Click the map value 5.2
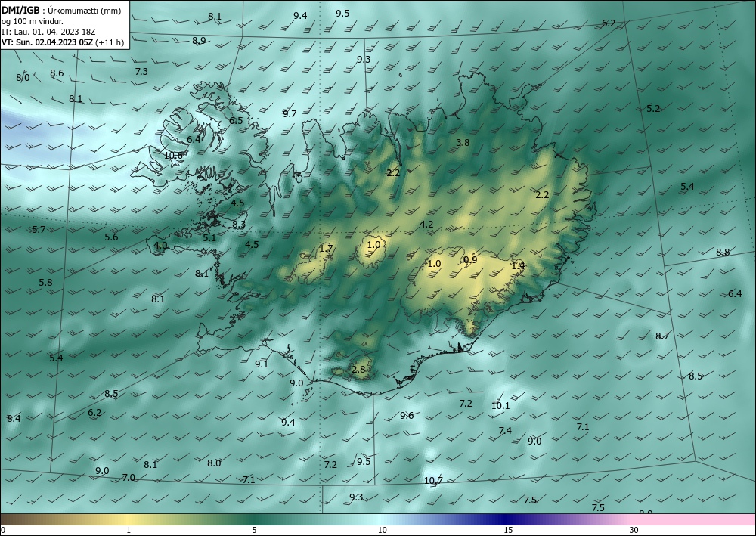Image resolution: width=756 pixels, height=536 pixels. pos(653,109)
